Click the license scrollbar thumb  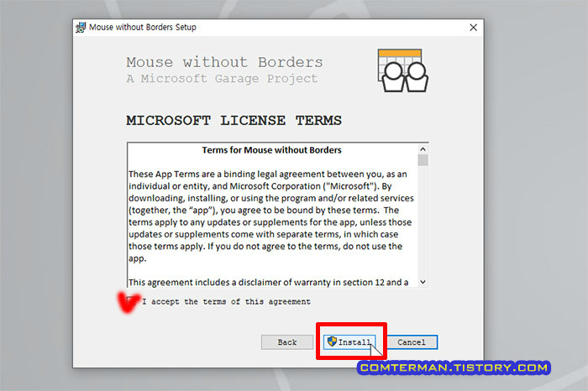(x=423, y=160)
